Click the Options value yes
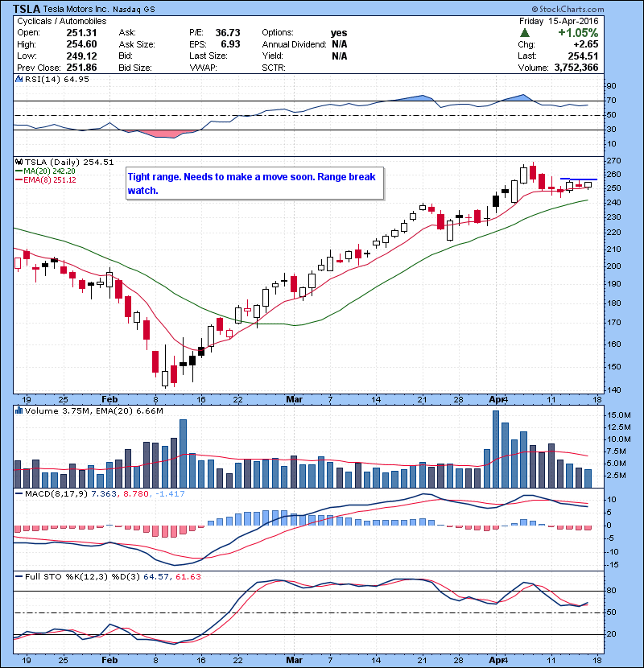Image resolution: width=644 pixels, height=668 pixels. [x=339, y=33]
